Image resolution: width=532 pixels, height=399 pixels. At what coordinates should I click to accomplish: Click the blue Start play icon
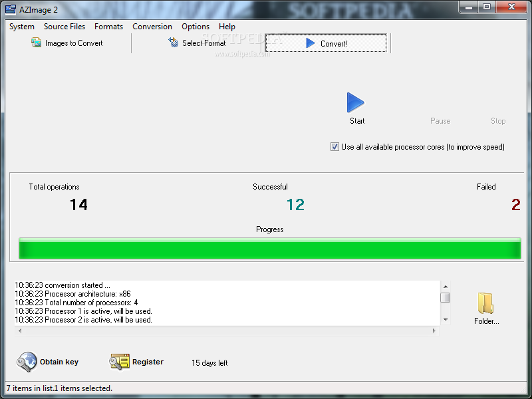tap(355, 102)
